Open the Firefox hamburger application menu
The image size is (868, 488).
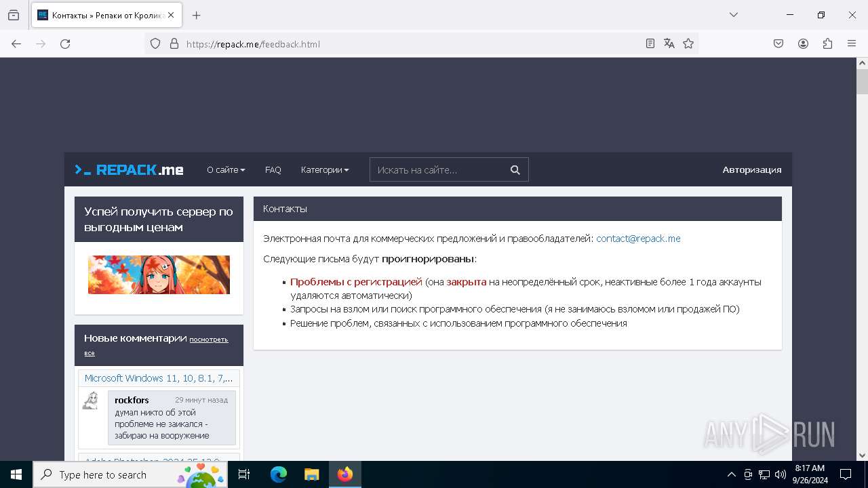852,43
